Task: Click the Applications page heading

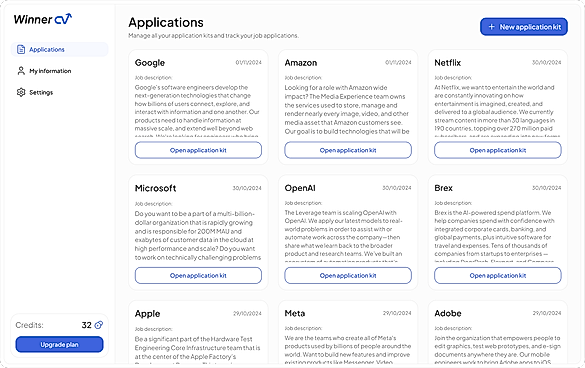Action: click(x=166, y=23)
